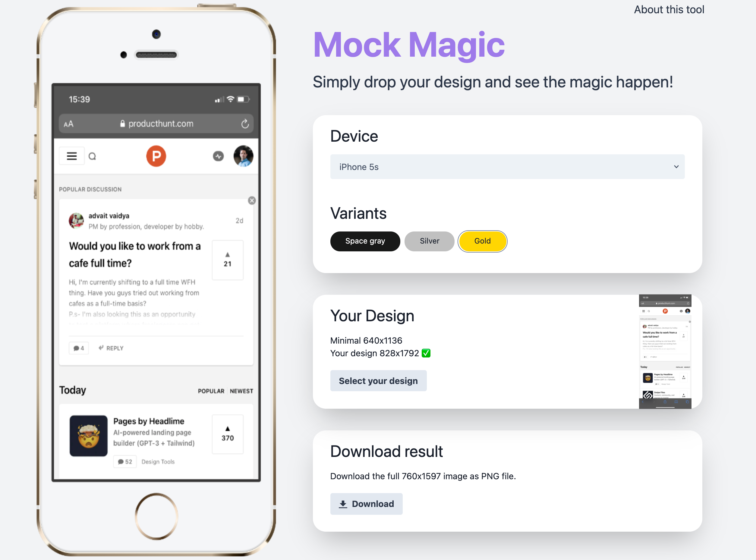Click the close X icon on discussion card
This screenshot has width=756, height=560.
tap(251, 201)
